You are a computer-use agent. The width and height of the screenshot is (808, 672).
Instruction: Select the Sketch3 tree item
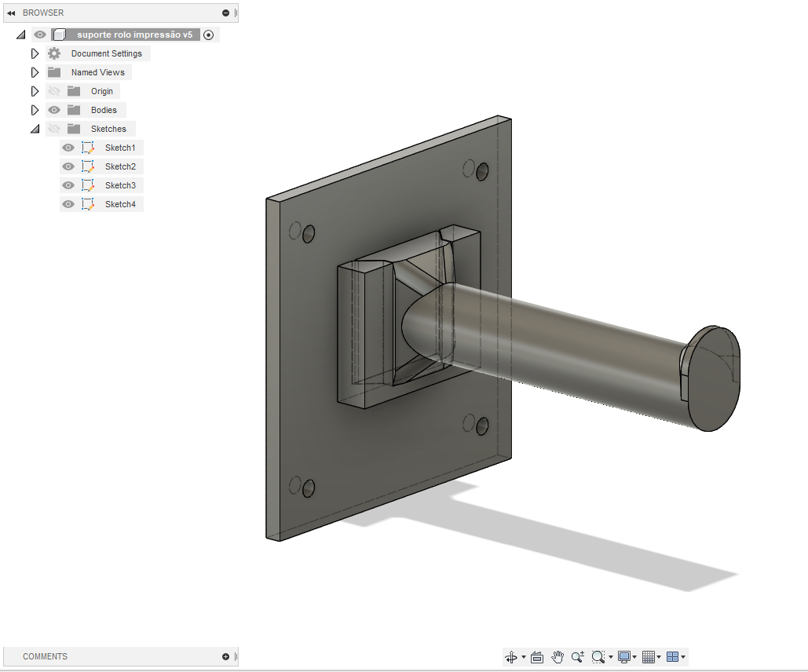101,185
